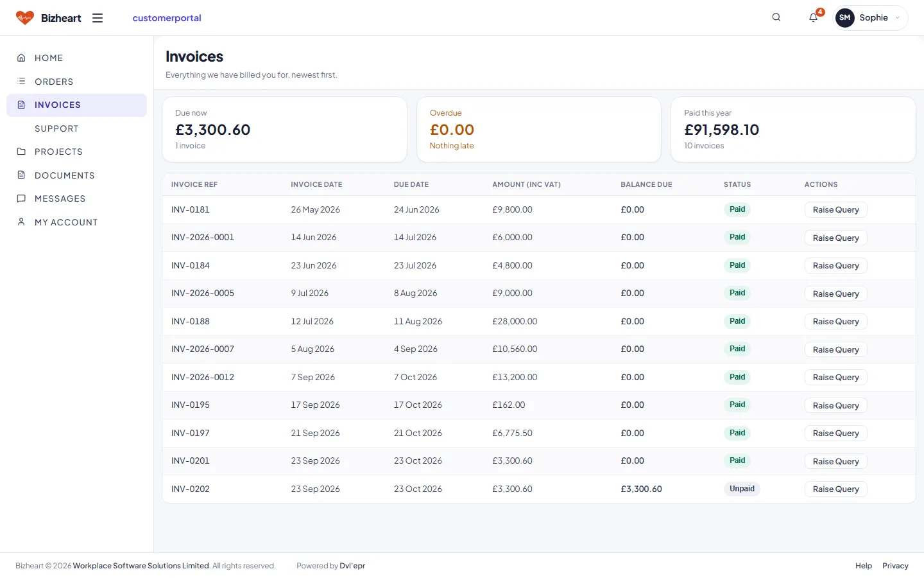
Task: Click the Unpaid status badge on INV-0202
Action: [x=742, y=489]
